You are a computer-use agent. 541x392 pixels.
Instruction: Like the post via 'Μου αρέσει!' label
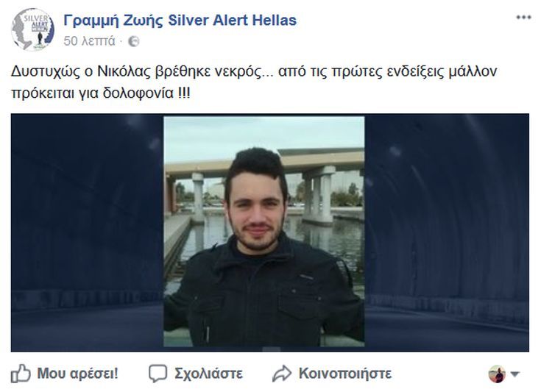[77, 374]
